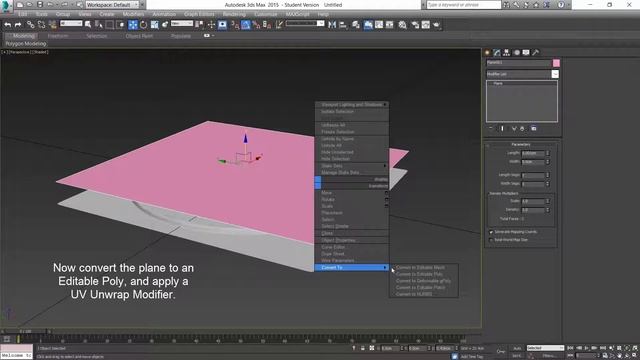Toggle Generate Mapping Coords checkbox
The height and width of the screenshot is (360, 640).
point(491,232)
